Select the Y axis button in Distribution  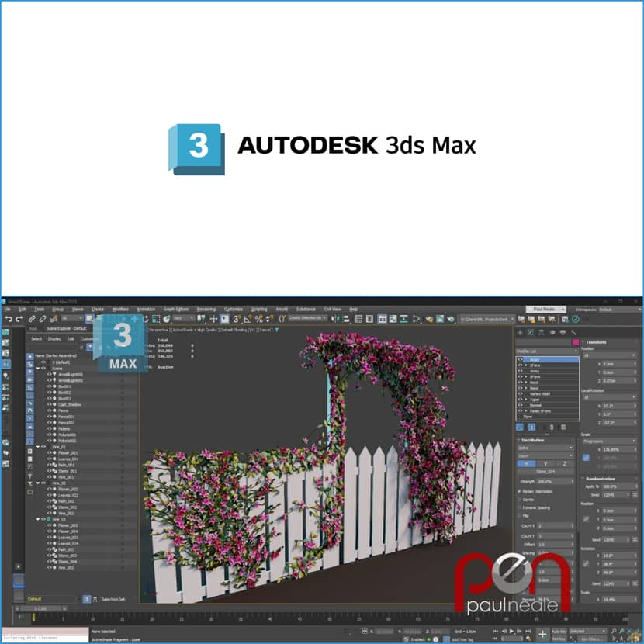(545, 464)
